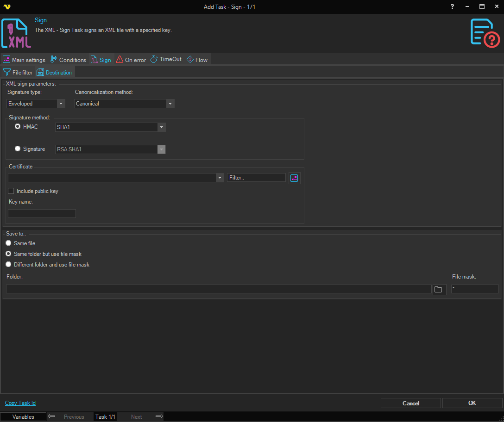Open the Flow tab
Viewport: 504px width, 422px height.
[x=197, y=60]
